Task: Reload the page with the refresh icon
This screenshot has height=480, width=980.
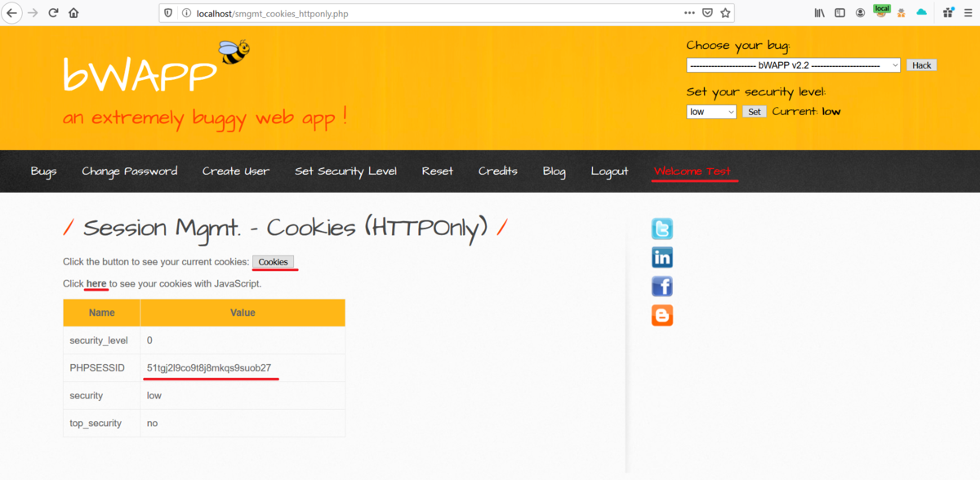Action: click(53, 13)
